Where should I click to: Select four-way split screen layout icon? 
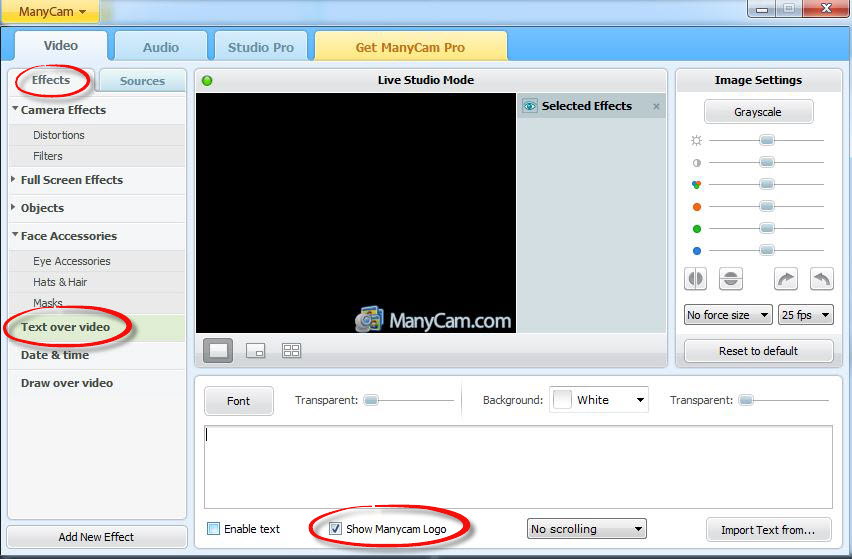[291, 350]
